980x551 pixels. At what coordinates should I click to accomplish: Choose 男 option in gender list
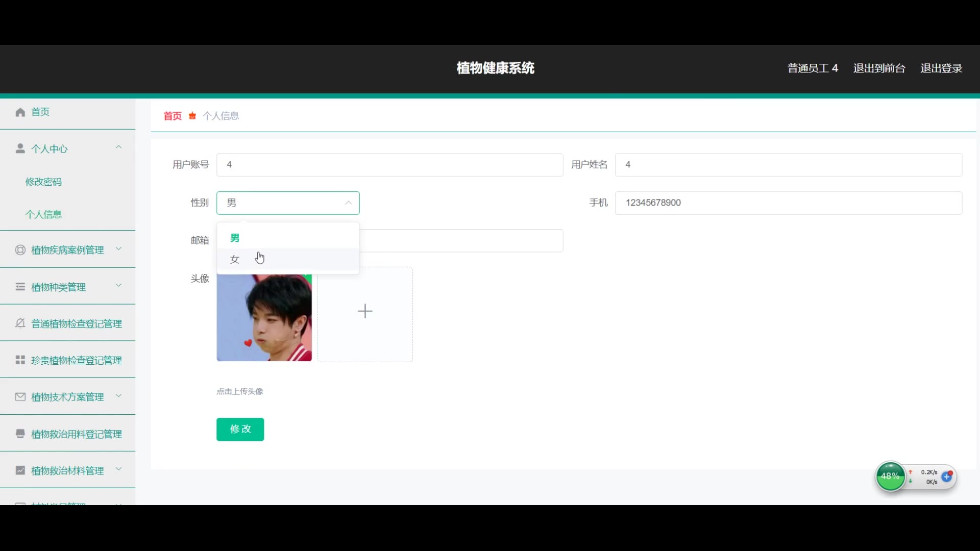tap(235, 238)
